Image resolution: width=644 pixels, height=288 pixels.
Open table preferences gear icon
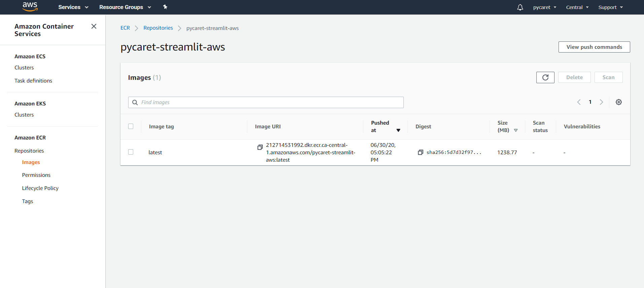(x=618, y=102)
